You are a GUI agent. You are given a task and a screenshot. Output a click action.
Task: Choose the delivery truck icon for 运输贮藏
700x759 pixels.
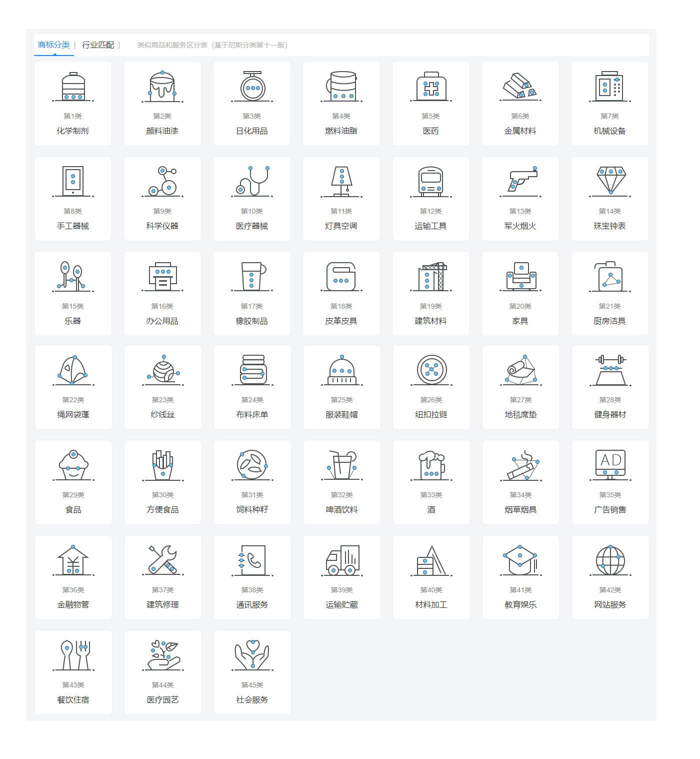click(x=342, y=560)
